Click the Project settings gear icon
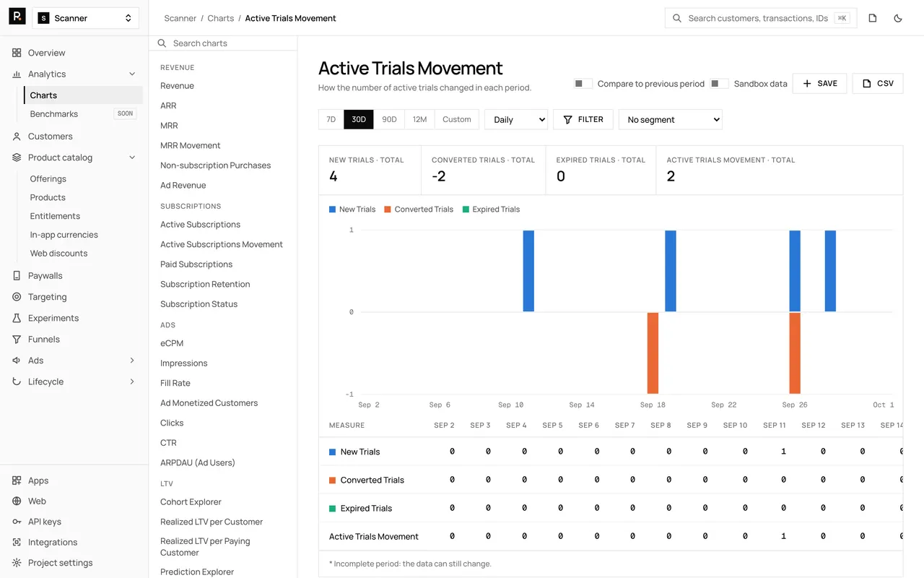 tap(17, 563)
